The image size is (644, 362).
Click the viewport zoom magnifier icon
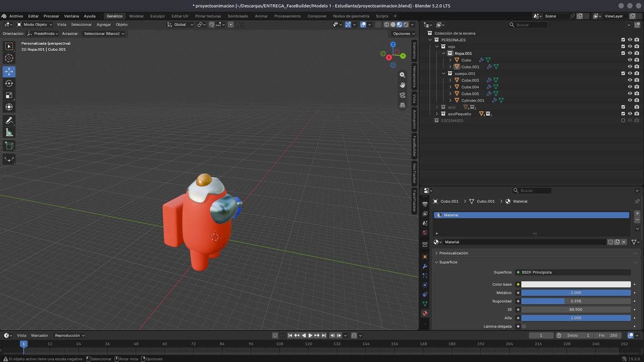403,75
